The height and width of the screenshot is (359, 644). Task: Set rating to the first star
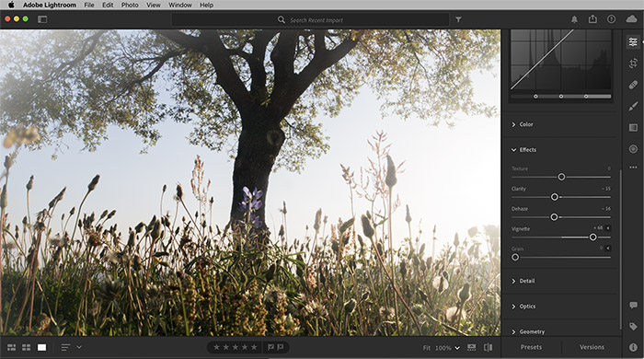(x=216, y=348)
